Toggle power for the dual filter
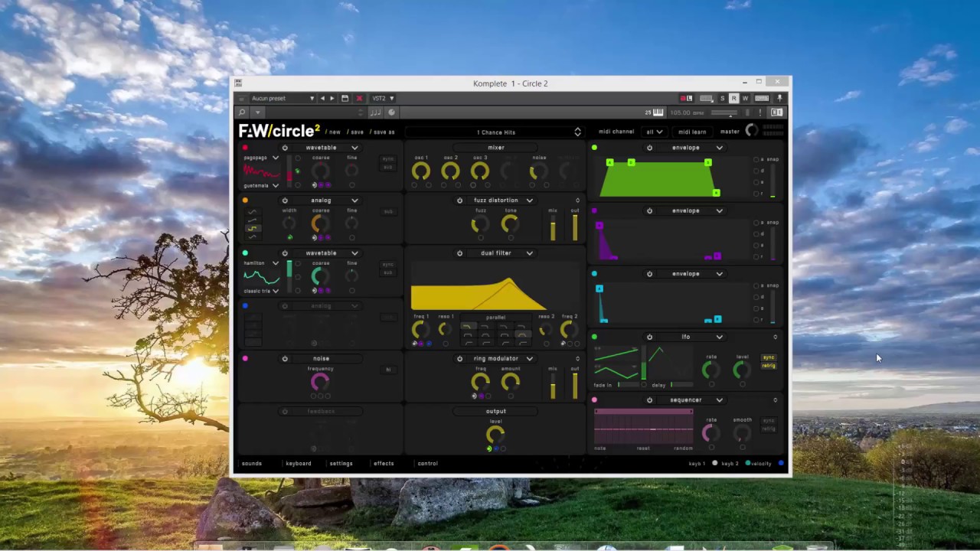This screenshot has height=551, width=980. [459, 253]
